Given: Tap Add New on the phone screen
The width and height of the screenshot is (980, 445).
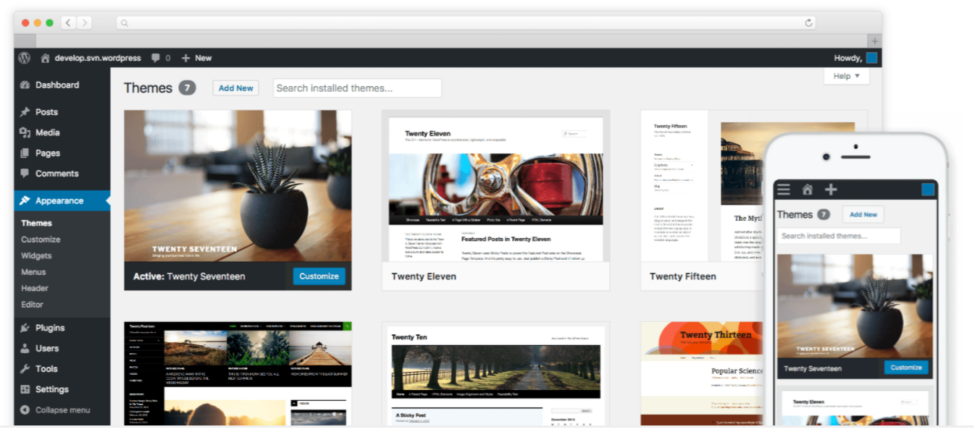Looking at the screenshot, I should [863, 215].
